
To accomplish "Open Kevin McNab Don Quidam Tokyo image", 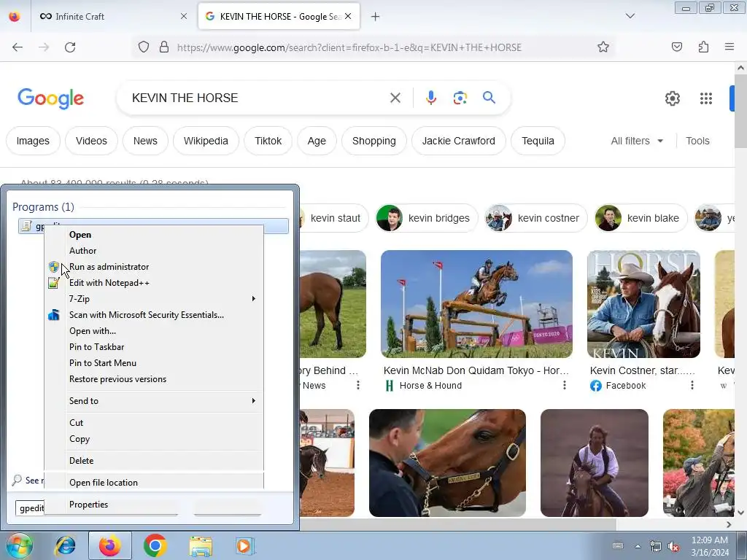I will (476, 304).
